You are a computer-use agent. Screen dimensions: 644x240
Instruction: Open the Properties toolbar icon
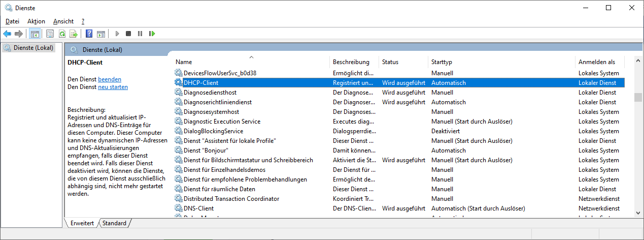50,34
